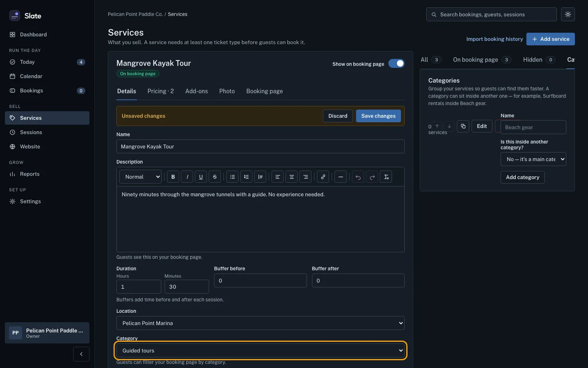Show services On booking page tab
This screenshot has height=368, width=588.
(x=482, y=60)
